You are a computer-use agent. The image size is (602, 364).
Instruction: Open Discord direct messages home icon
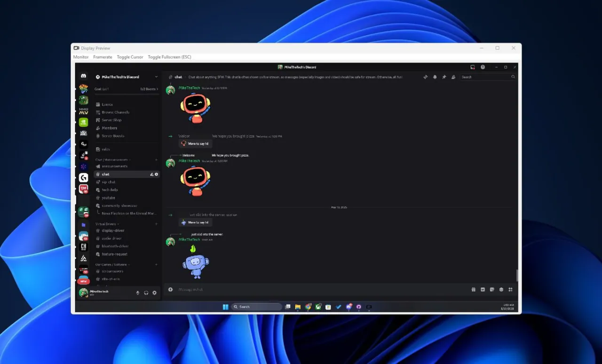(x=83, y=76)
